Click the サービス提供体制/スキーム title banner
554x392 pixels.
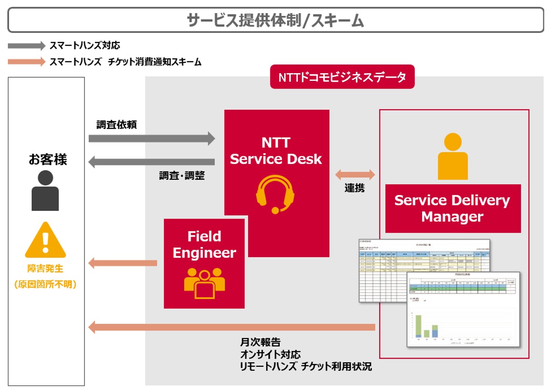276,20
